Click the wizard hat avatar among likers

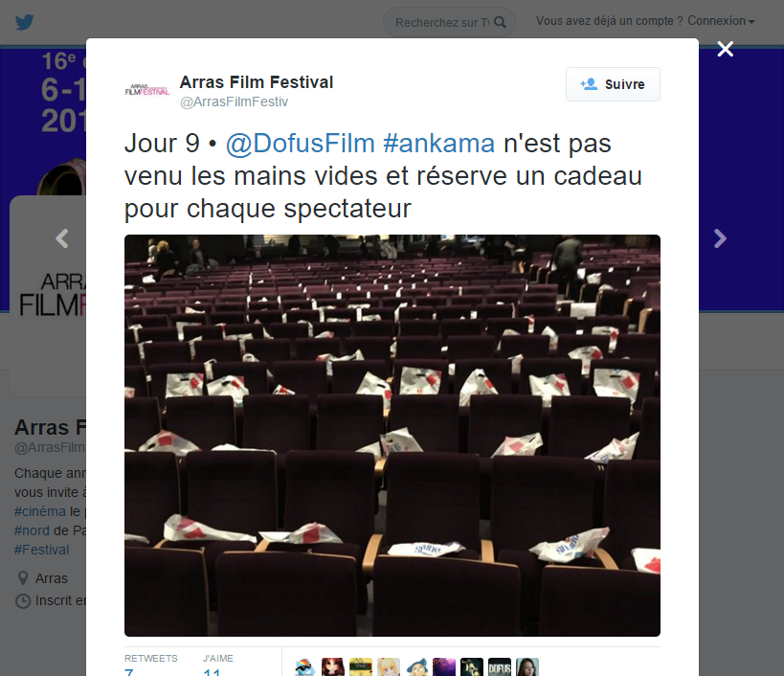point(416,667)
